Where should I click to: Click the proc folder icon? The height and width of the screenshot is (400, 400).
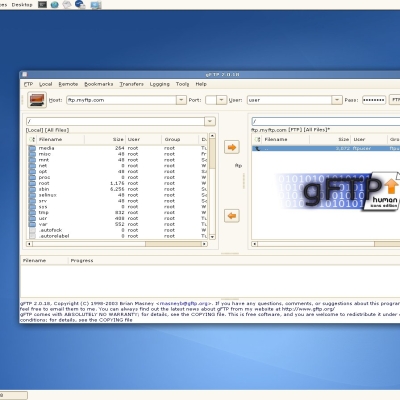click(32, 177)
